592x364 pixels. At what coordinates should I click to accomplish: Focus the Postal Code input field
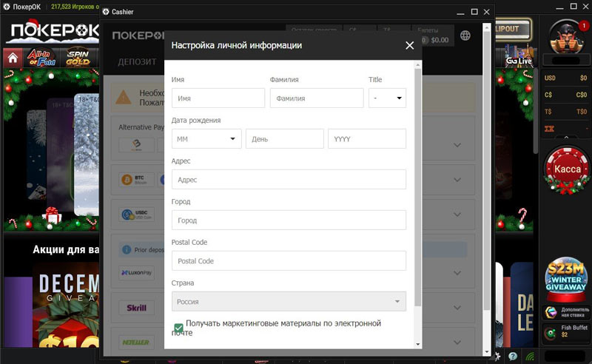289,260
